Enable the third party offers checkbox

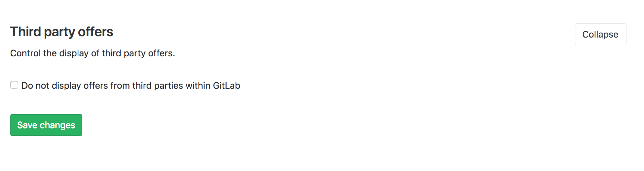coord(14,85)
